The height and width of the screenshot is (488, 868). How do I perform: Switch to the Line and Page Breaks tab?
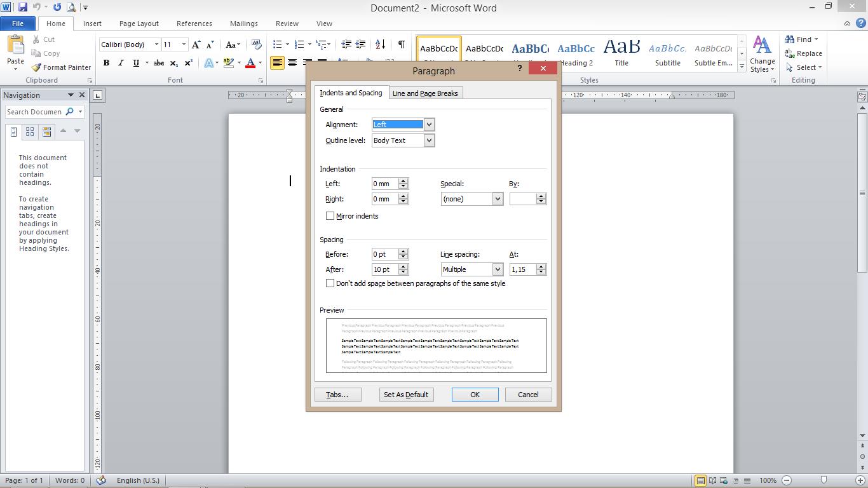(425, 93)
